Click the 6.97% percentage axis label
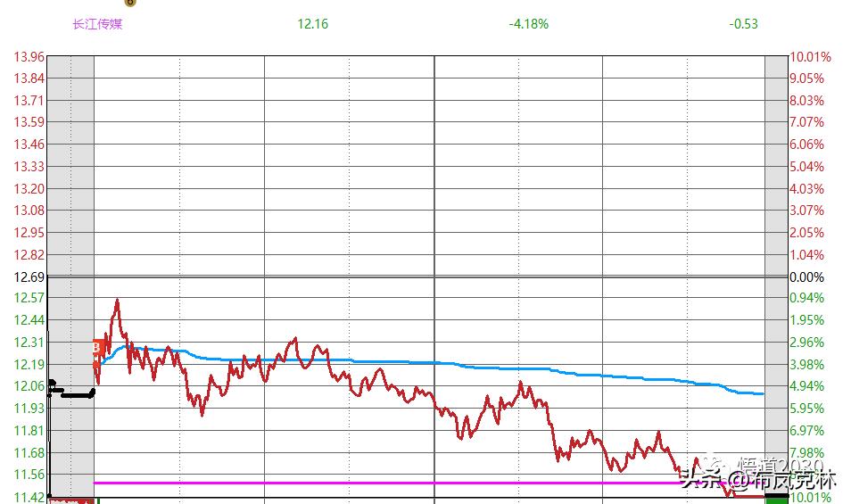Image resolution: width=851 pixels, height=504 pixels. [x=806, y=431]
